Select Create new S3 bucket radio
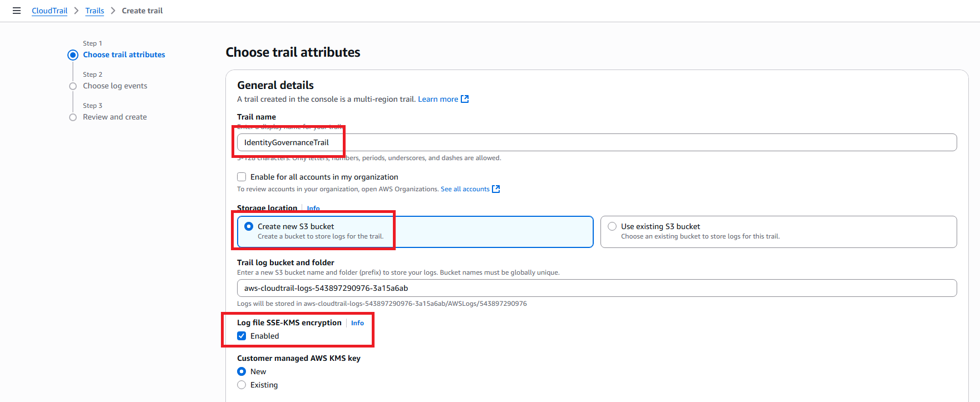The image size is (980, 402). (249, 226)
